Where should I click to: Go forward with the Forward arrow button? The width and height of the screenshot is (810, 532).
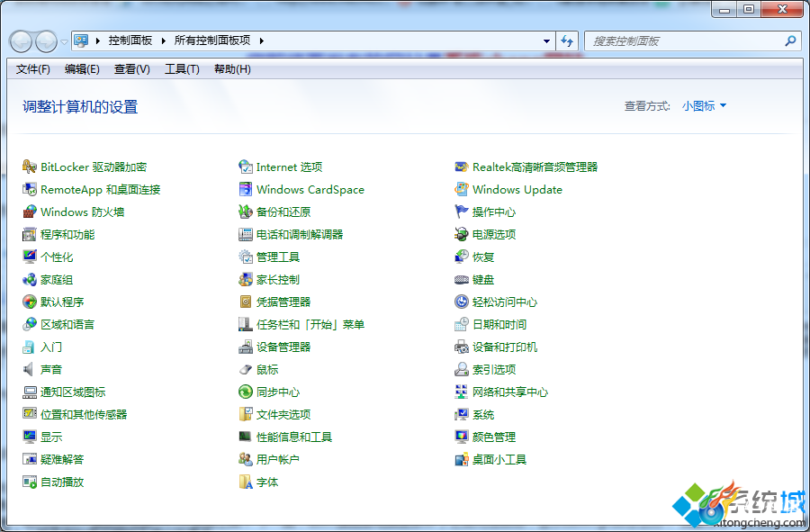pyautogui.click(x=46, y=41)
